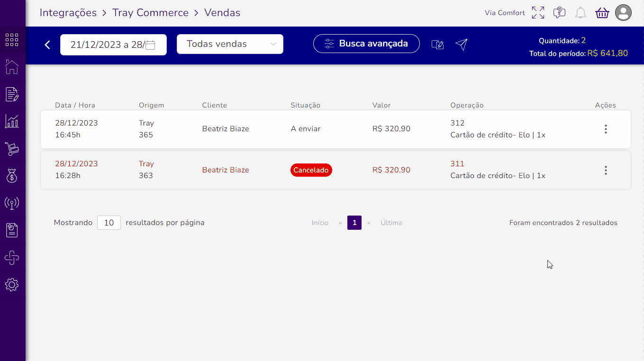644x361 pixels.
Task: Click next page double-arrow
Action: pyautogui.click(x=369, y=223)
